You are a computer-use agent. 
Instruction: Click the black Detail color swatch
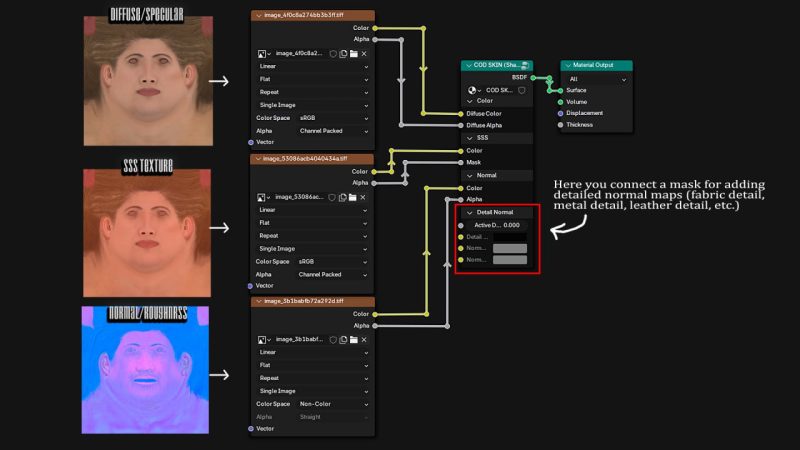509,237
